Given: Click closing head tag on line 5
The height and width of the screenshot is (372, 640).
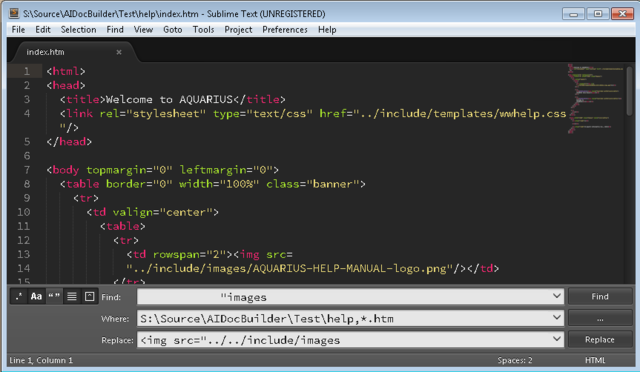Looking at the screenshot, I should click(69, 142).
